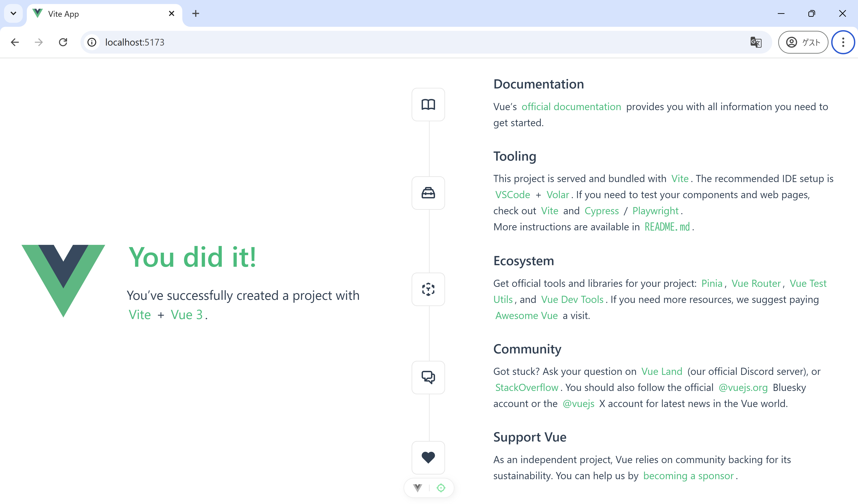
Task: Go forward in browser history
Action: (x=39, y=42)
